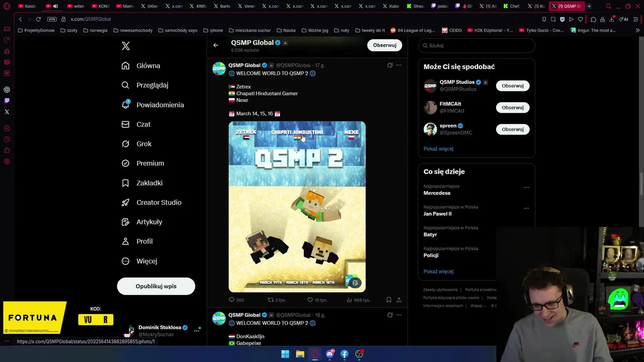The height and width of the screenshot is (362, 644).
Task: Share the 17 g. tweet
Action: click(x=398, y=300)
